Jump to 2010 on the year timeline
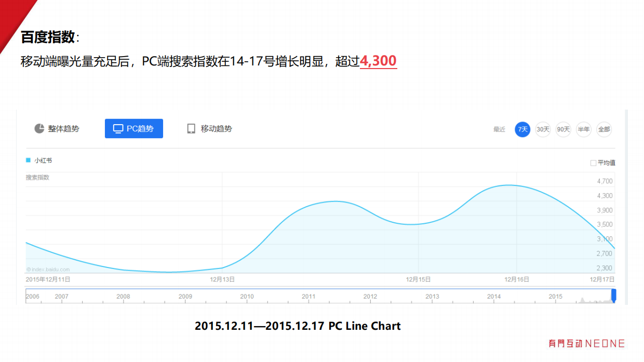This screenshot has width=644, height=362. click(x=247, y=297)
